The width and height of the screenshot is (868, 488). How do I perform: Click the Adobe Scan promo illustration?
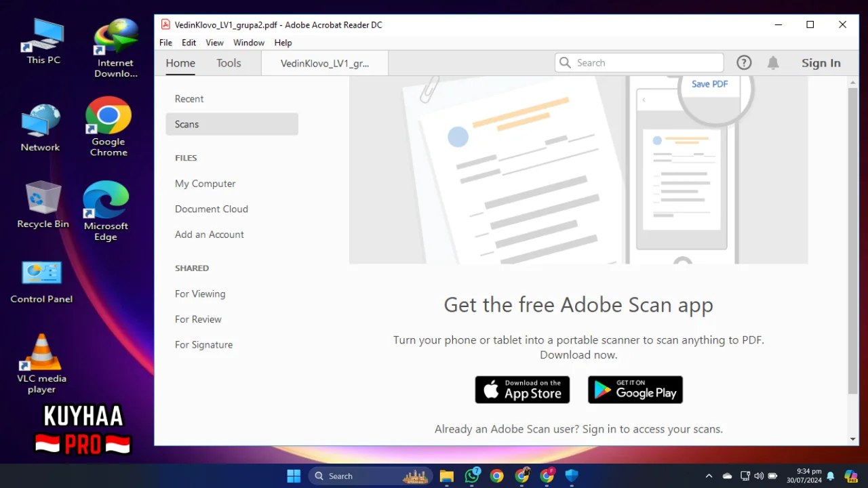click(x=578, y=169)
